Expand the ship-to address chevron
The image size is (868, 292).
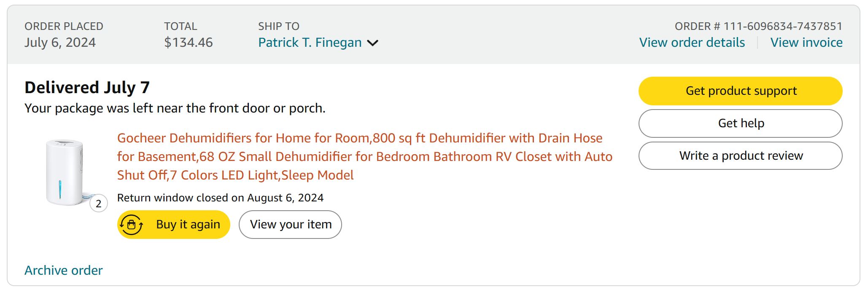[372, 43]
